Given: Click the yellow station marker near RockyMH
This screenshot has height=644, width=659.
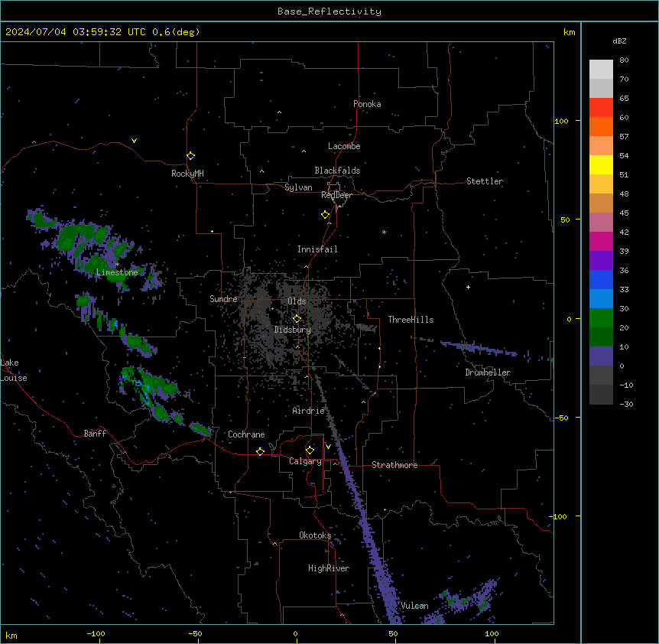Looking at the screenshot, I should [x=190, y=155].
